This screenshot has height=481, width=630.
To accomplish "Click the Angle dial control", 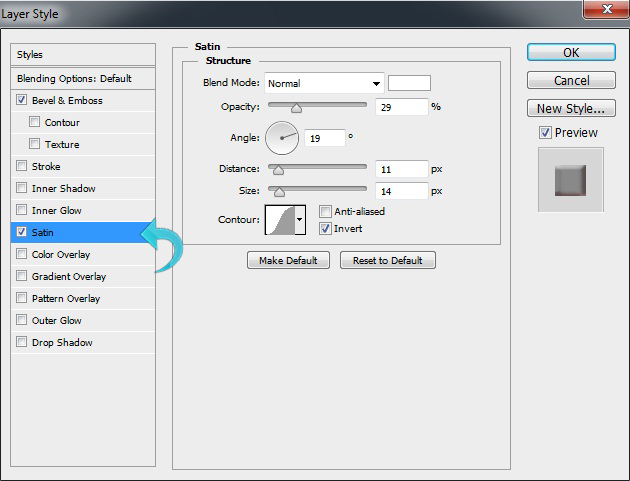I will 282,138.
